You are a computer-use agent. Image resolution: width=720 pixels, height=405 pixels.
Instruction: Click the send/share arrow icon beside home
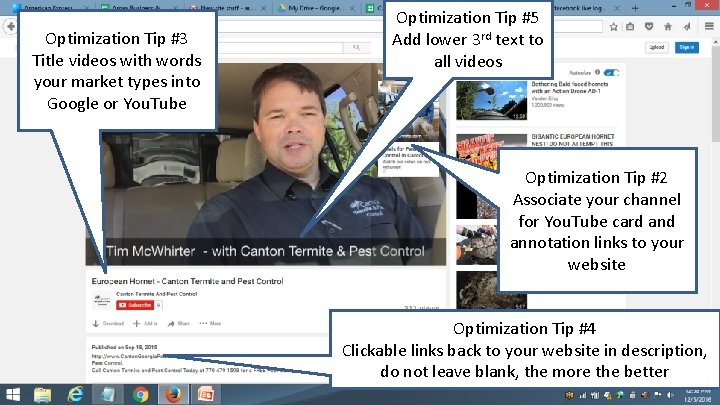[x=687, y=27]
